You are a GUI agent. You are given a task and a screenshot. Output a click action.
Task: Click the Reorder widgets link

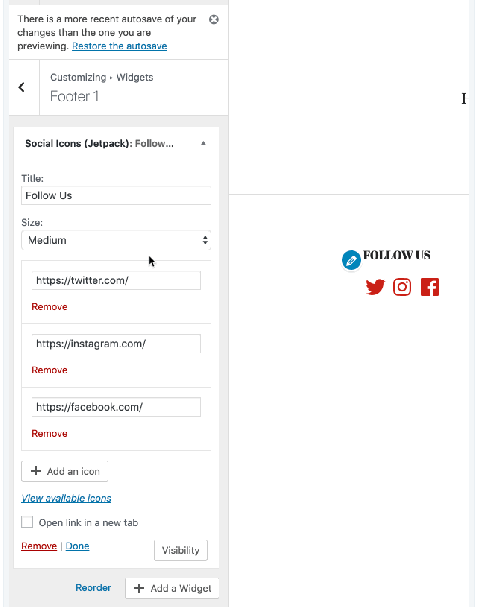coord(93,588)
